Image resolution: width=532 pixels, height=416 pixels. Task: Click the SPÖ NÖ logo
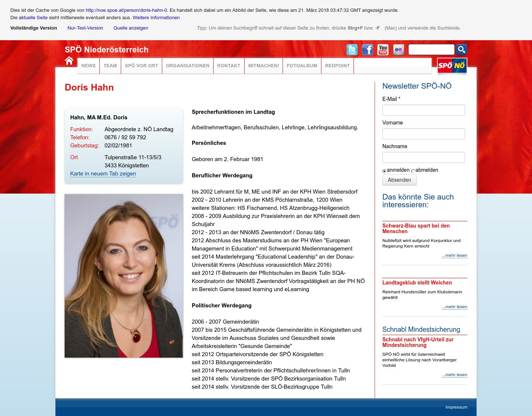coord(452,66)
